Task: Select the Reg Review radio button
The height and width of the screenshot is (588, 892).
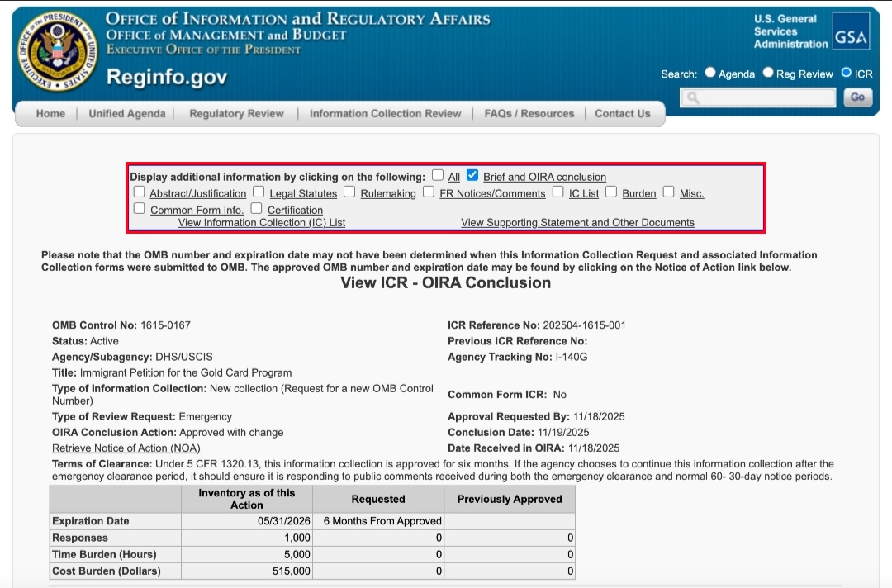Action: 768,73
